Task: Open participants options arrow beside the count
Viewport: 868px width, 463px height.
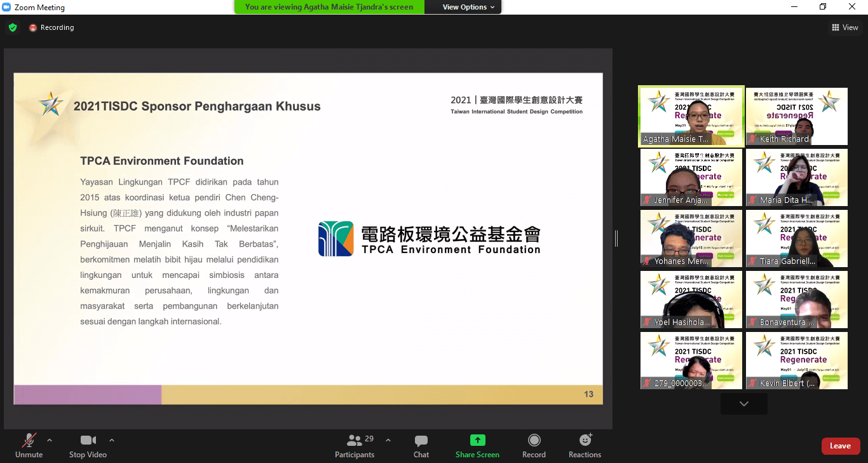Action: [x=388, y=439]
